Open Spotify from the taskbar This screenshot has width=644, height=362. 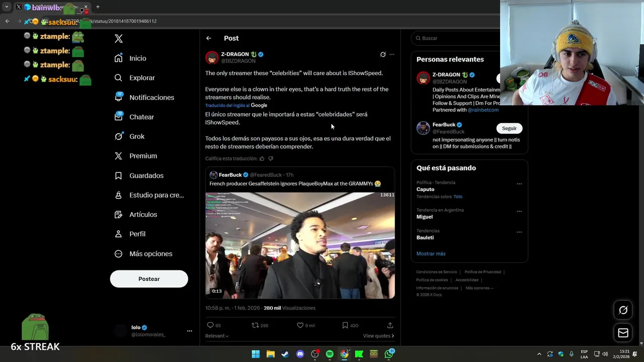point(330,354)
